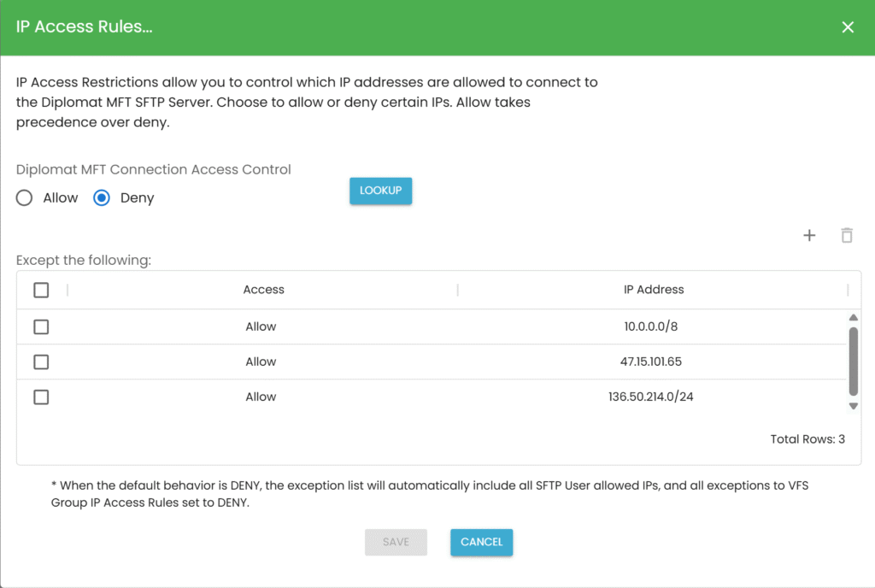
Task: Close the IP Access Rules dialog
Action: coord(848,27)
